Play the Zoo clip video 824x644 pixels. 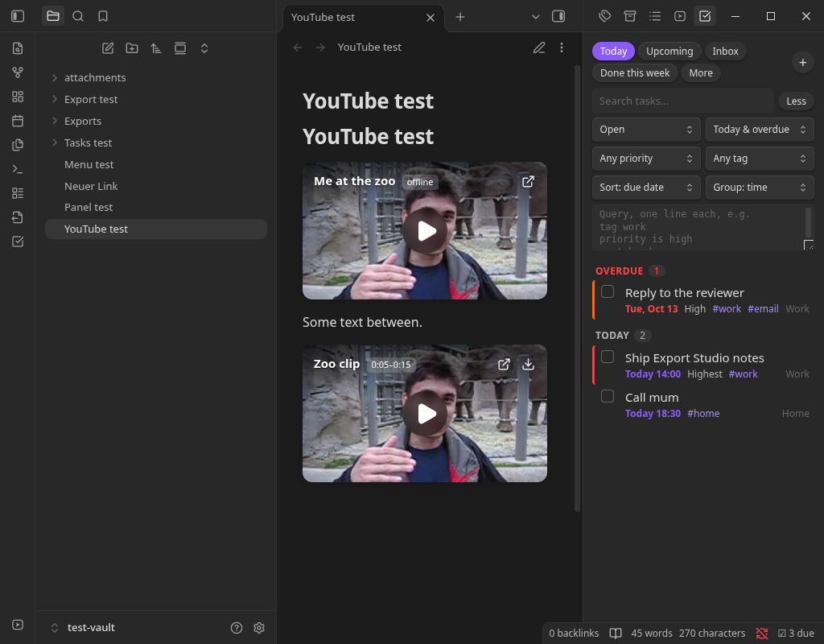[x=425, y=414]
